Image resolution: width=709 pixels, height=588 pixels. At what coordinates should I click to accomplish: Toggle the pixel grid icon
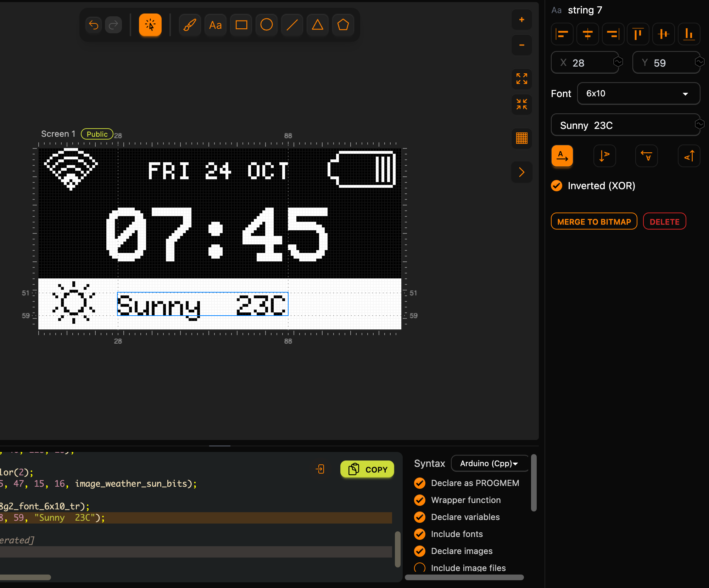522,138
